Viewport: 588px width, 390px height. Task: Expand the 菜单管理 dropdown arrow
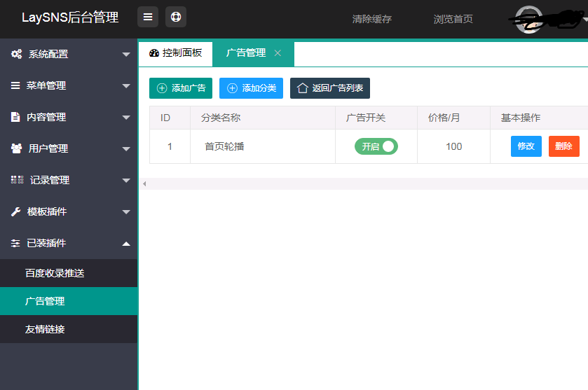pyautogui.click(x=126, y=85)
